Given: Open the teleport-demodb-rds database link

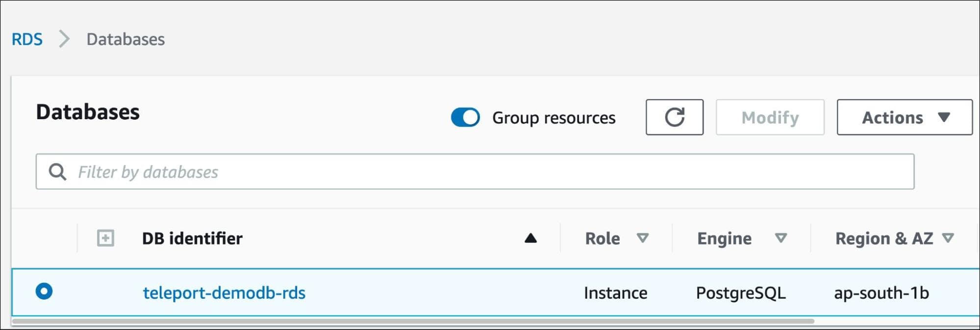Looking at the screenshot, I should (224, 293).
